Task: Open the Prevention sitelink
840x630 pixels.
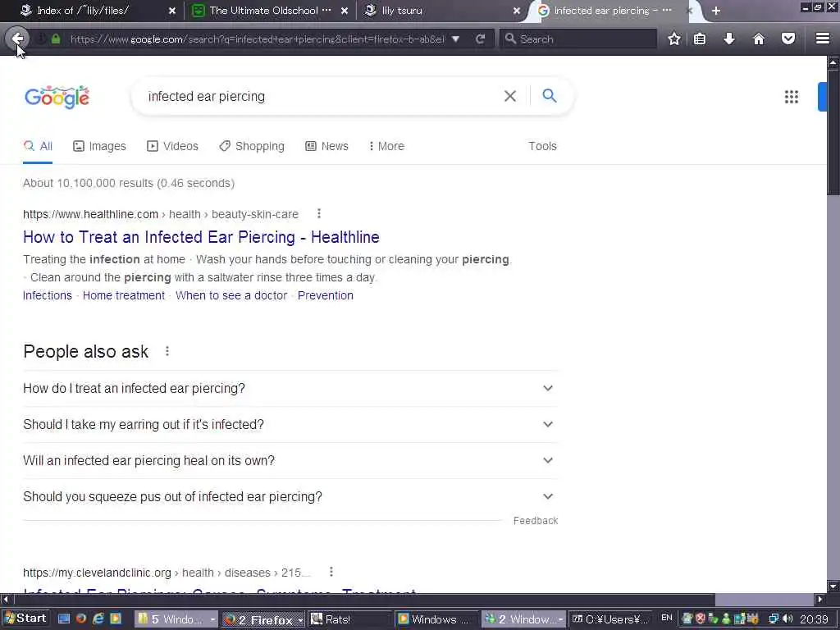Action: coord(325,295)
